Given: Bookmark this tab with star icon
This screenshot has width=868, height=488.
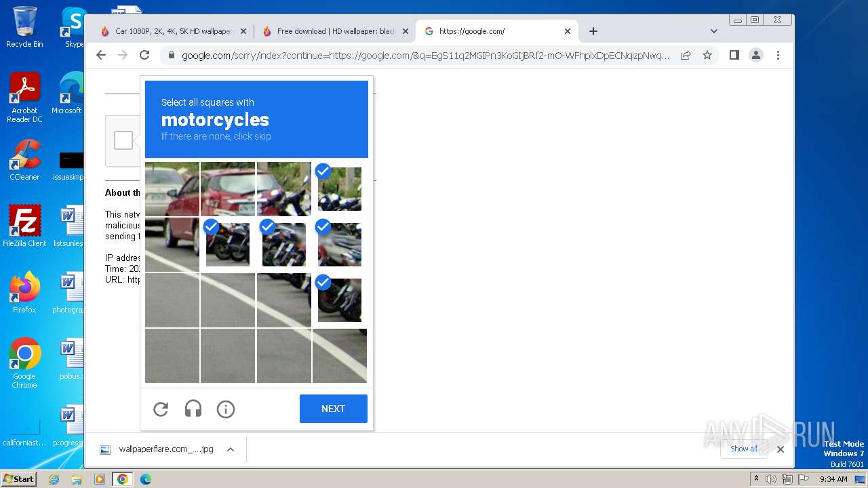Looking at the screenshot, I should pos(707,55).
